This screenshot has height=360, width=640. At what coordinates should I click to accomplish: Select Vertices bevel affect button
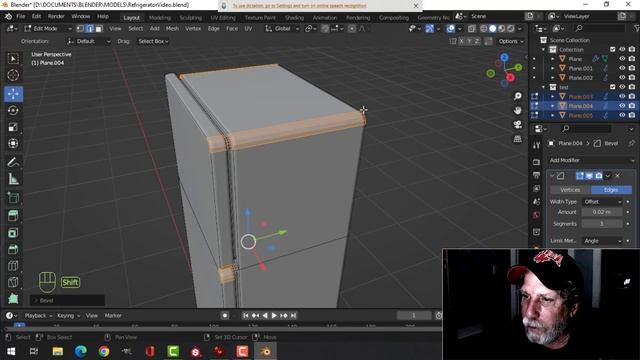coord(570,190)
